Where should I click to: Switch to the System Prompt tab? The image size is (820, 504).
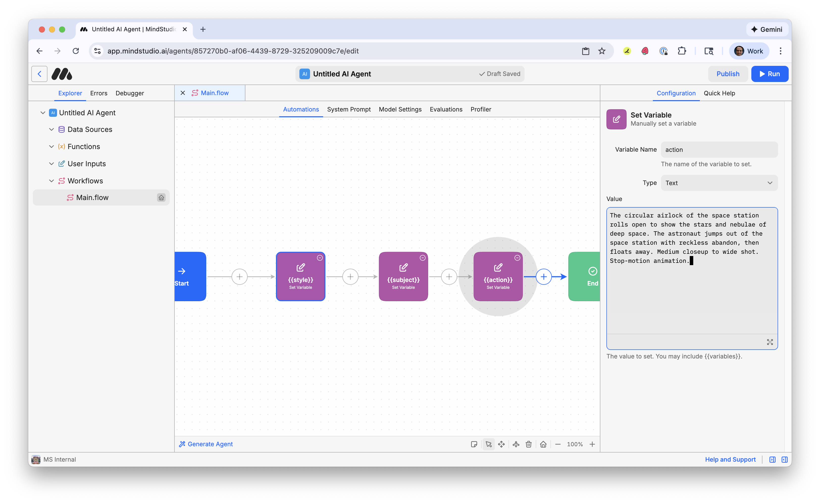349,109
